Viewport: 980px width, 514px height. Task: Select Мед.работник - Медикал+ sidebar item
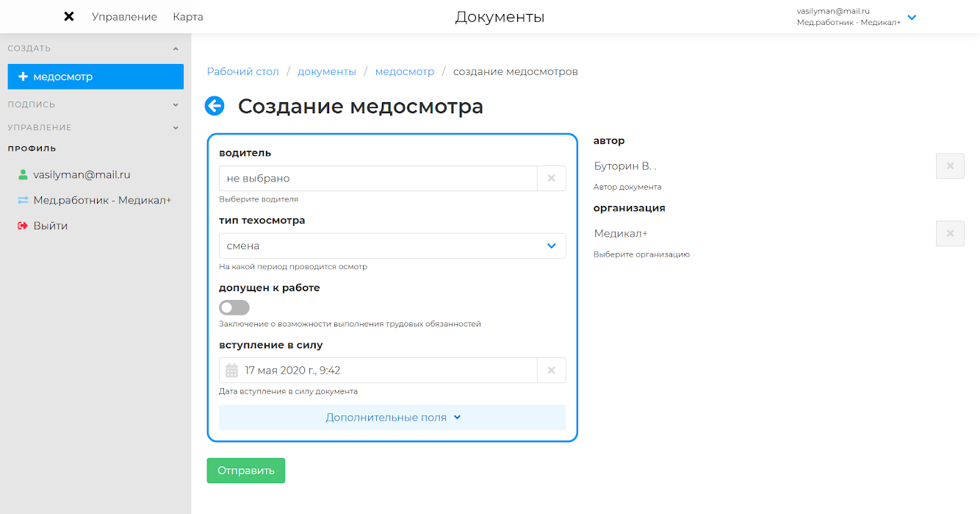102,200
